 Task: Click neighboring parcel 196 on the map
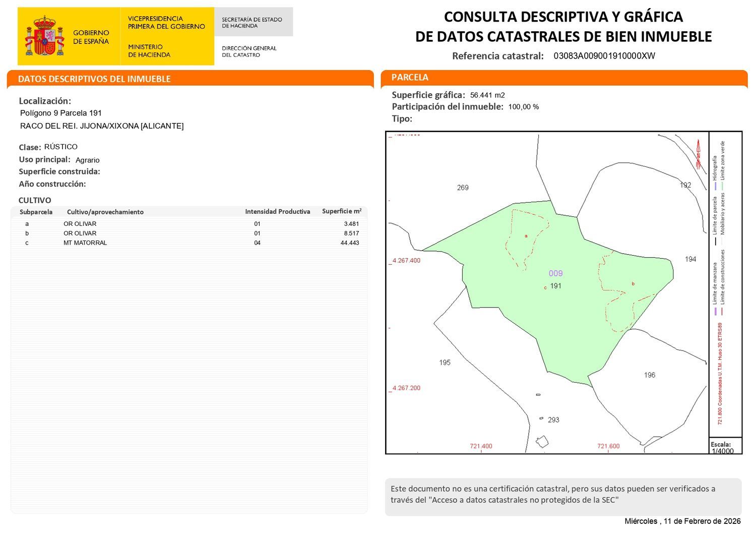[x=650, y=375]
